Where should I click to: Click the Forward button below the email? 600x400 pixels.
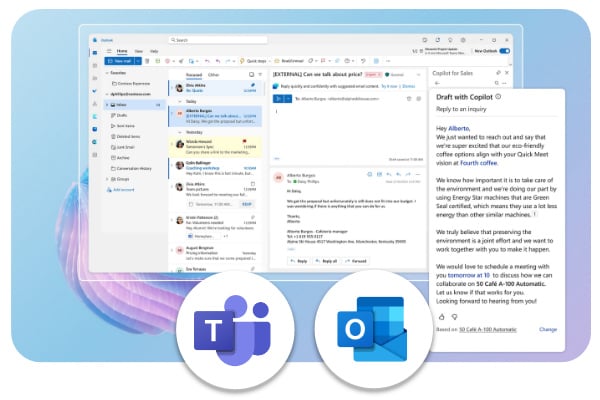(x=356, y=261)
